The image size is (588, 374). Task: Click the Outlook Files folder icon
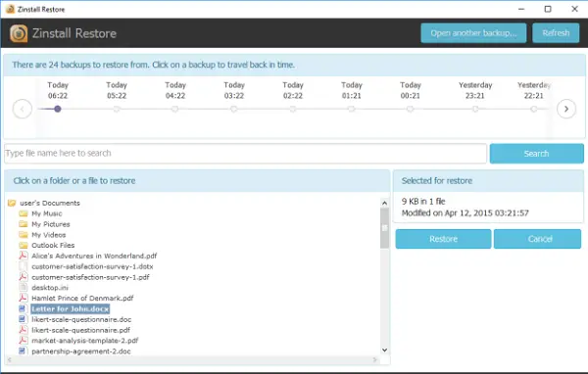pos(24,245)
